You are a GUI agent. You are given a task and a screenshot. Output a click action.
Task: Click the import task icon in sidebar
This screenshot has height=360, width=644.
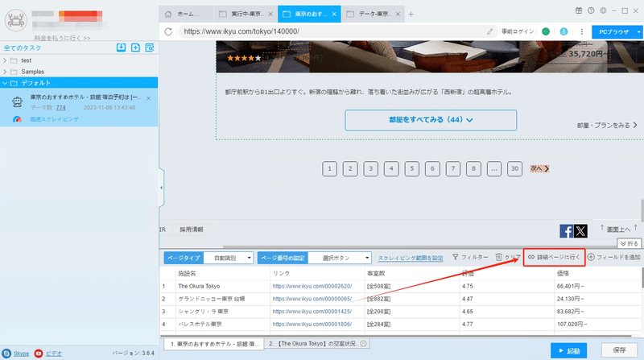click(121, 48)
